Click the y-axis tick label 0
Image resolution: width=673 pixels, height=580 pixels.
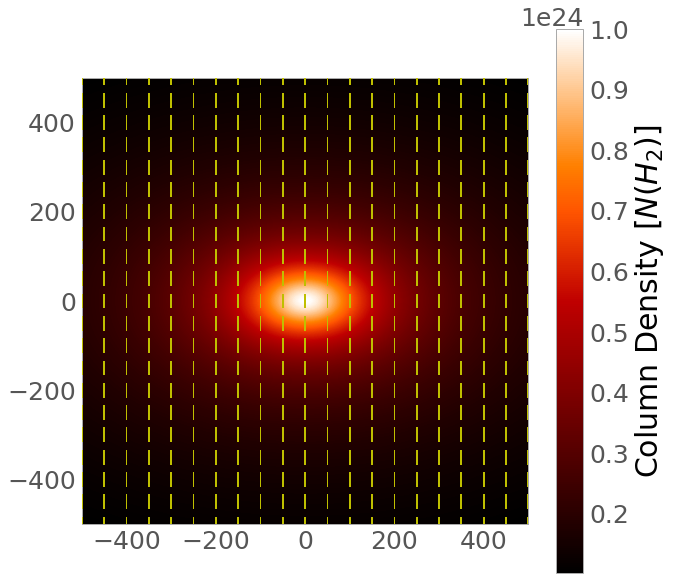(69, 303)
